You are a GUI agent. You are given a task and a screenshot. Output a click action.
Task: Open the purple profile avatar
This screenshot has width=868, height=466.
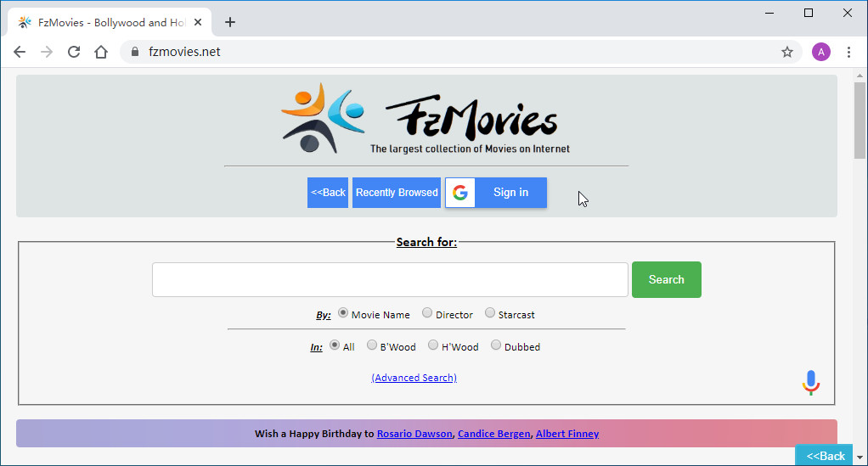[821, 52]
